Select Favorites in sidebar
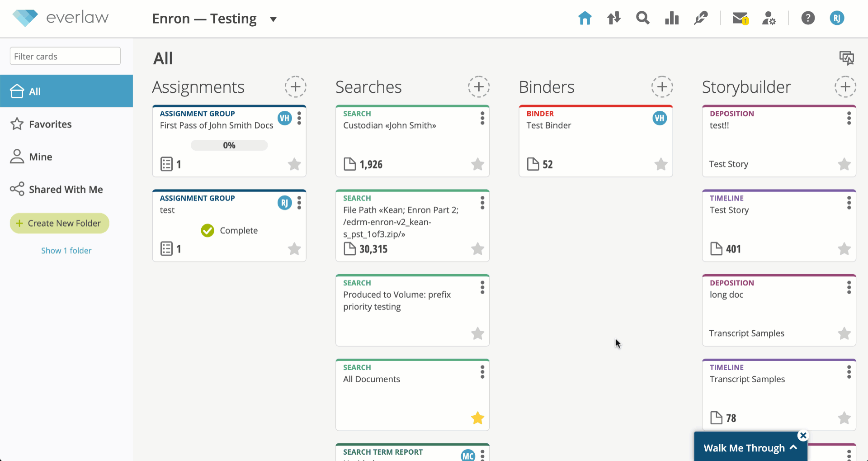This screenshot has height=461, width=868. tap(66, 124)
